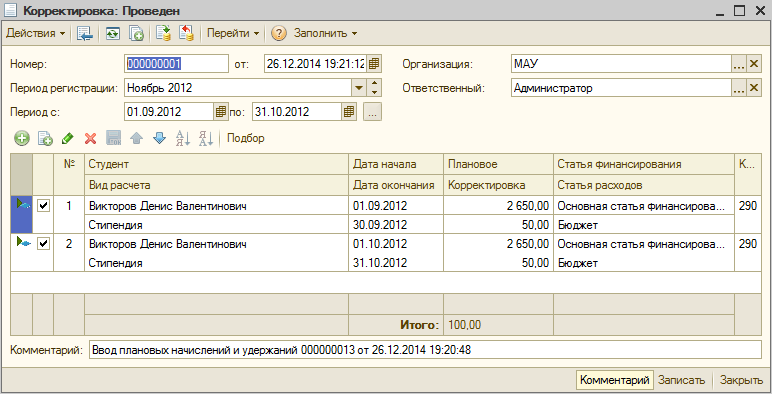The height and width of the screenshot is (394, 772).
Task: Select end date cell 30.09.2012
Action: (x=396, y=225)
